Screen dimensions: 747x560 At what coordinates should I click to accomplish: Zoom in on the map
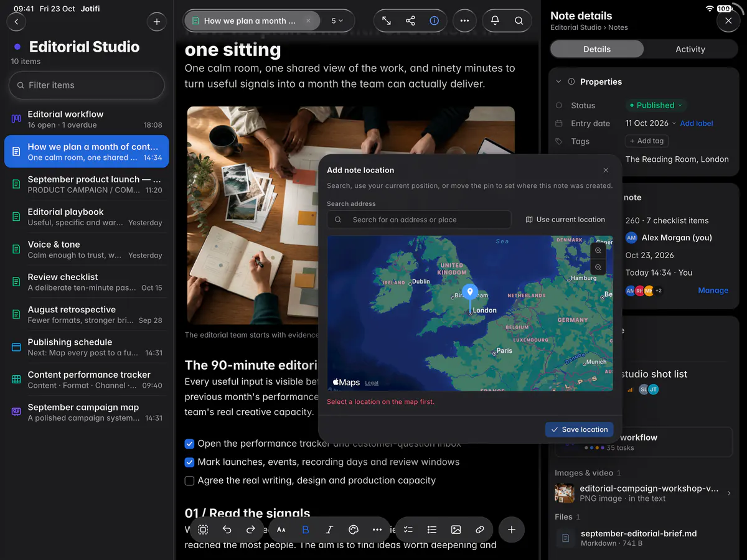point(598,250)
